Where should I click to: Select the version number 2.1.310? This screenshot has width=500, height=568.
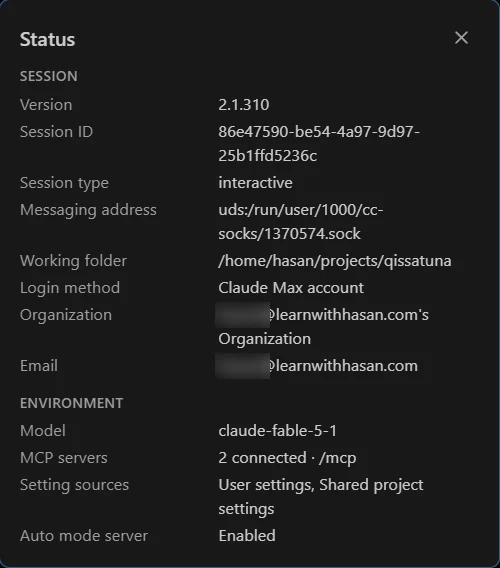(x=243, y=105)
